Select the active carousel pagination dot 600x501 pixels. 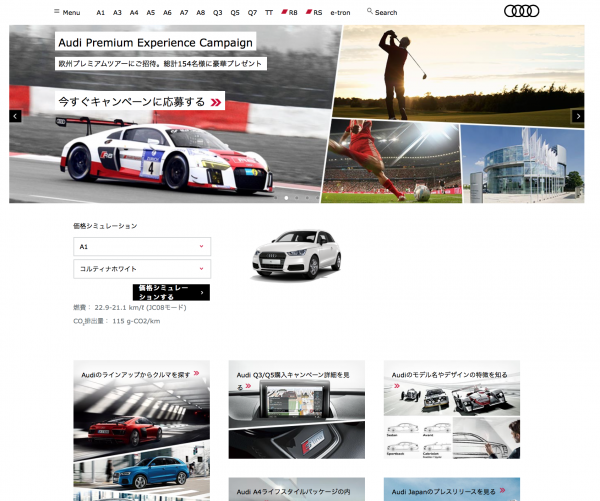(x=286, y=198)
